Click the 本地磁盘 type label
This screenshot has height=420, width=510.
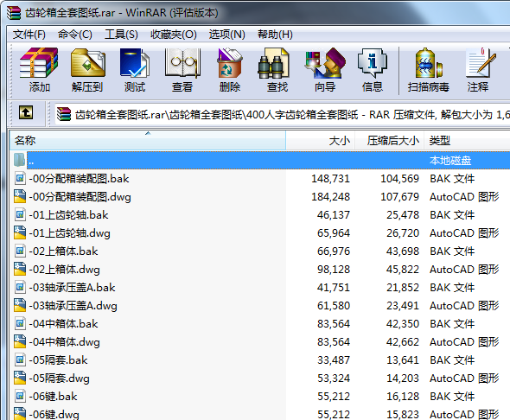[x=450, y=160]
